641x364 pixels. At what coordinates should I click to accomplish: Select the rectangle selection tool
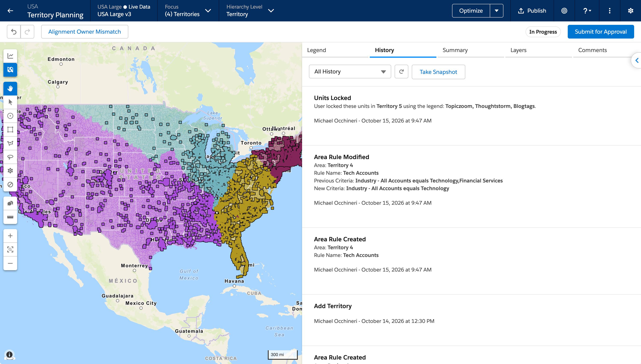pos(10,130)
